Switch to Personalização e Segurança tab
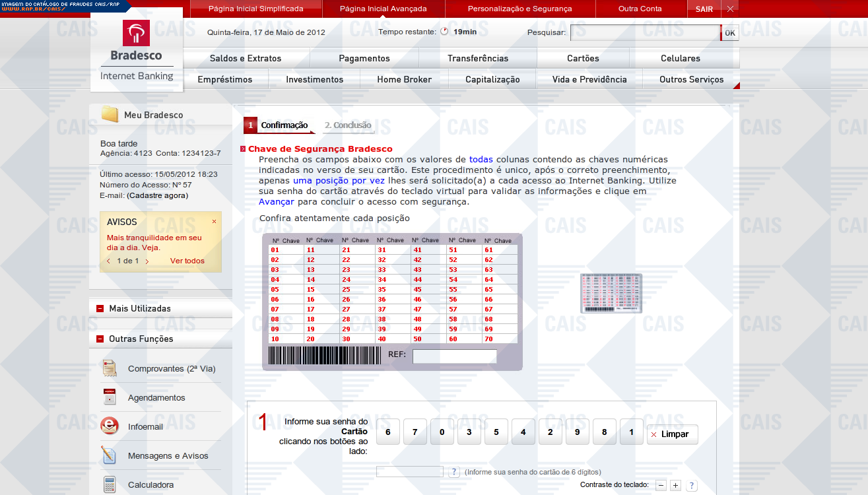This screenshot has width=868, height=495. 519,9
